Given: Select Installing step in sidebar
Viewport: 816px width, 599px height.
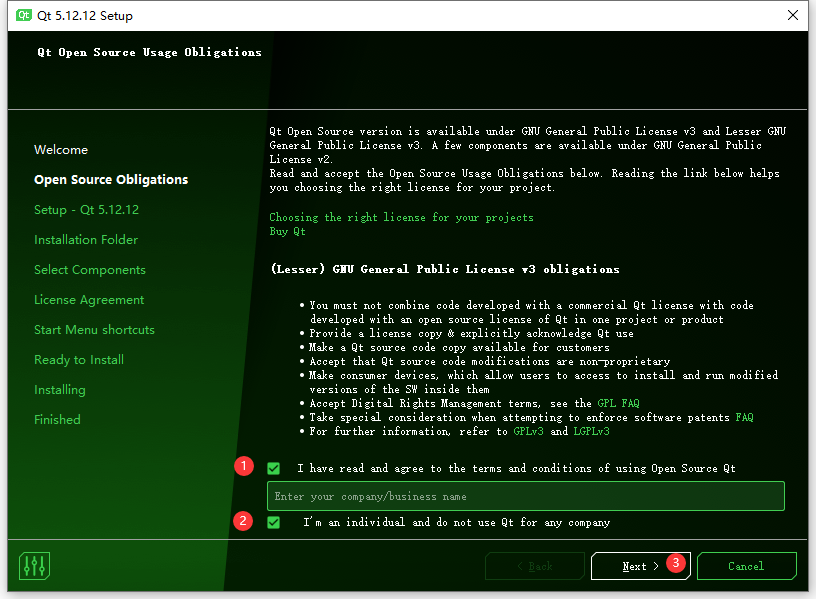Looking at the screenshot, I should (59, 390).
